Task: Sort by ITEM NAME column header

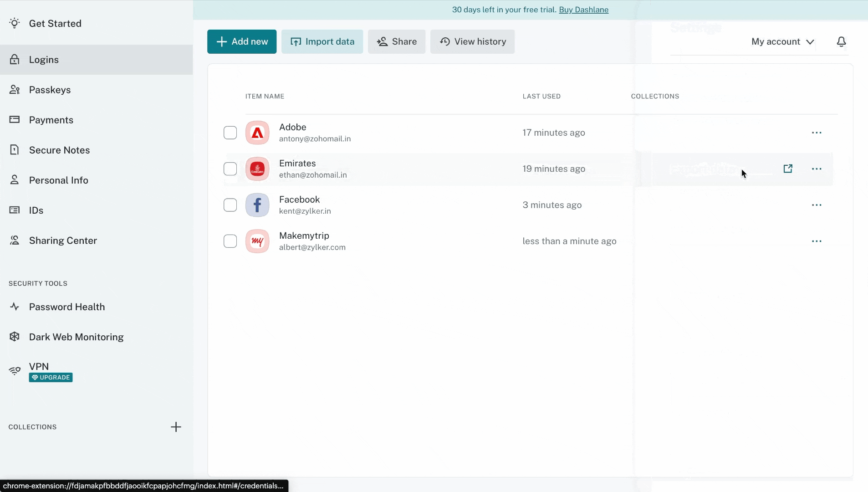Action: (265, 96)
